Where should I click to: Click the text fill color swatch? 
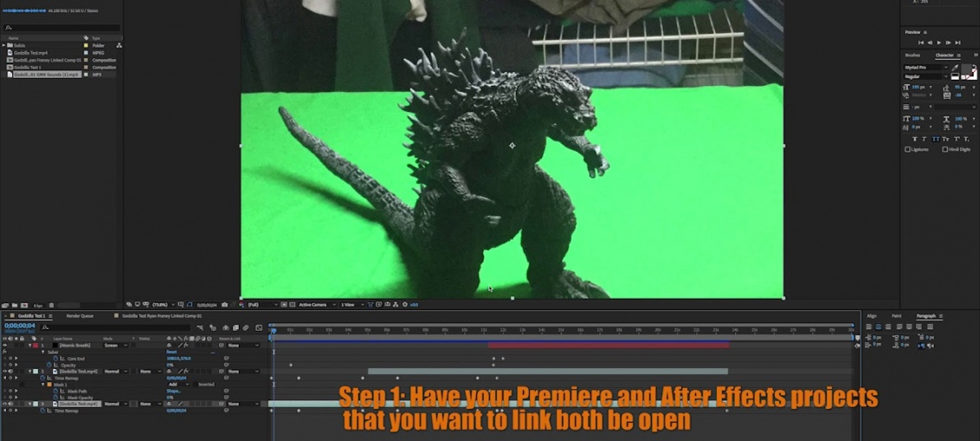[x=967, y=68]
